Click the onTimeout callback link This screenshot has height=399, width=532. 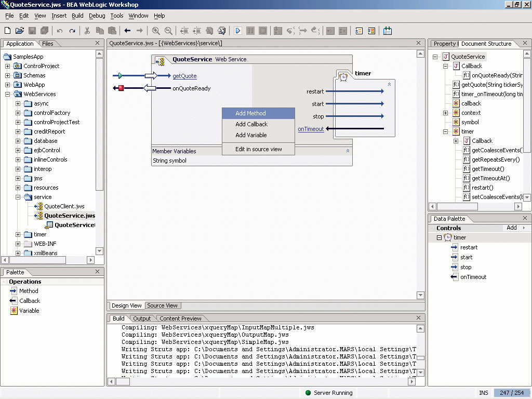[311, 129]
